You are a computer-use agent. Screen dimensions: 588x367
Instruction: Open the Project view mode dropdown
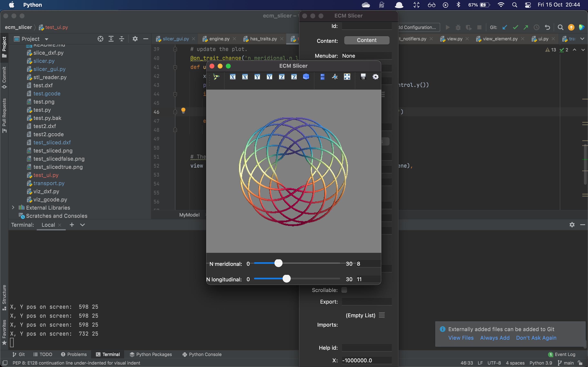tap(46, 39)
